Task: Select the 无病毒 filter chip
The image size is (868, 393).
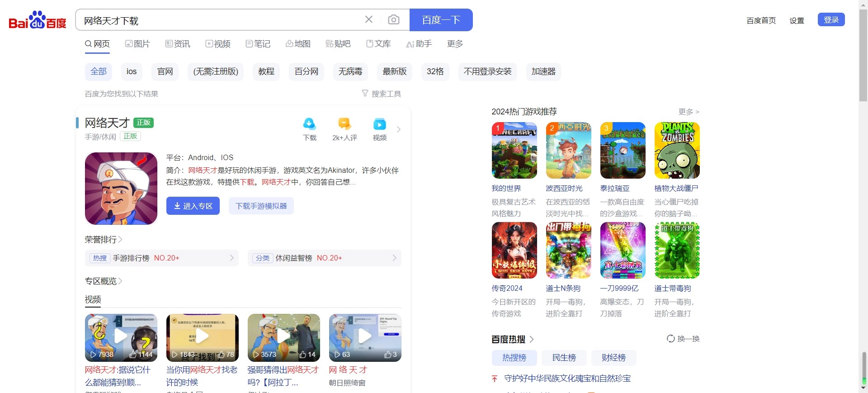Action: 350,71
